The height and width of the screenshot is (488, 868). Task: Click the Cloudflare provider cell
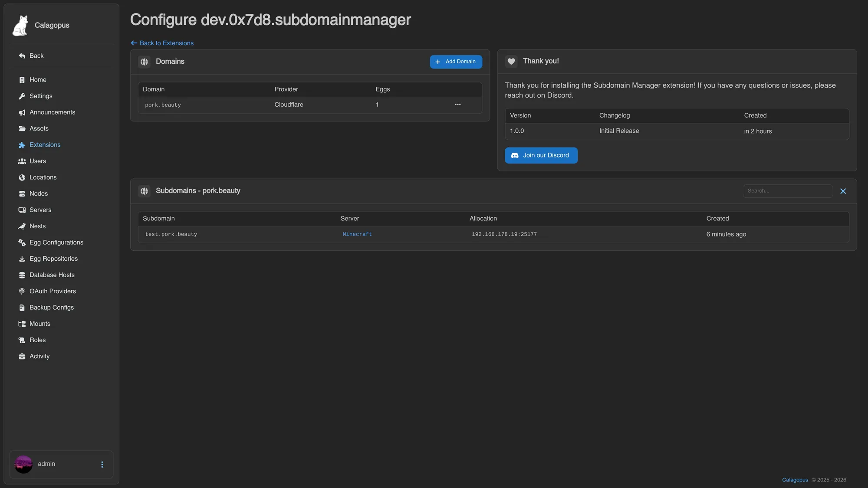pos(289,105)
